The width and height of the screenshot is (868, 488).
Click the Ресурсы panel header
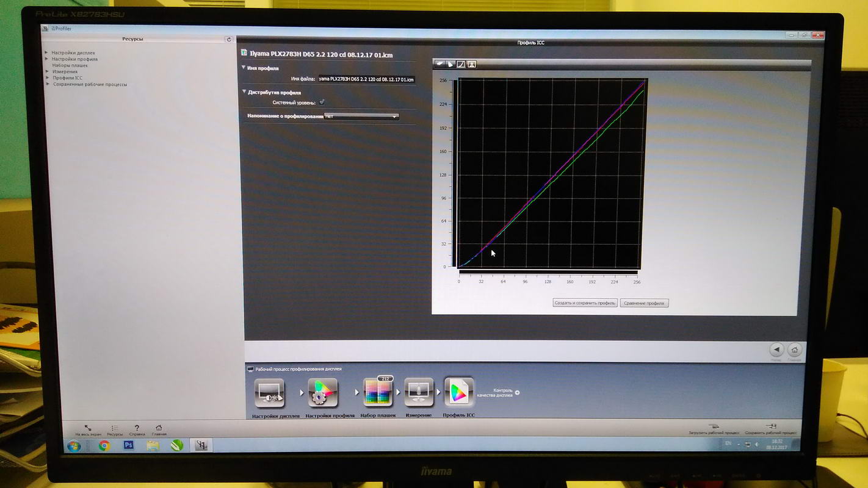[132, 39]
